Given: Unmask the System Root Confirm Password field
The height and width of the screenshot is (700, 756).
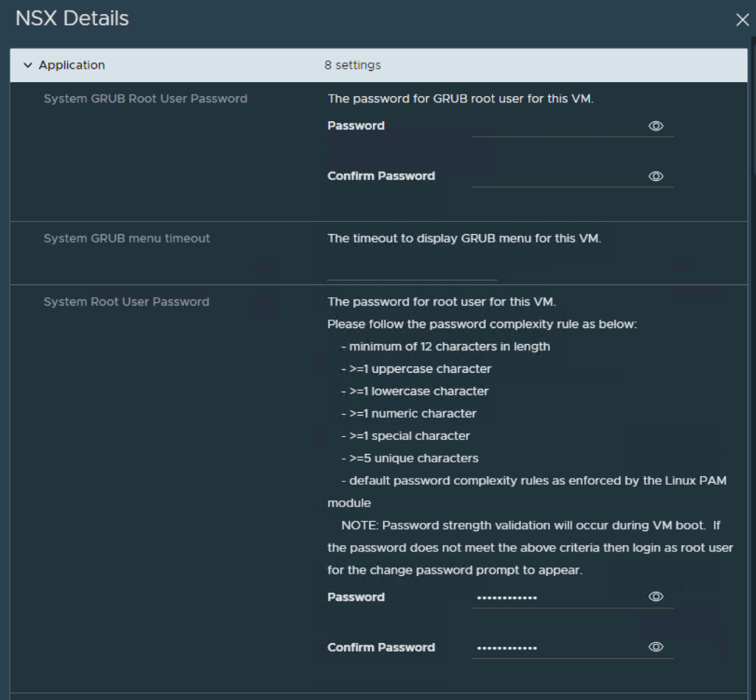Looking at the screenshot, I should [656, 647].
